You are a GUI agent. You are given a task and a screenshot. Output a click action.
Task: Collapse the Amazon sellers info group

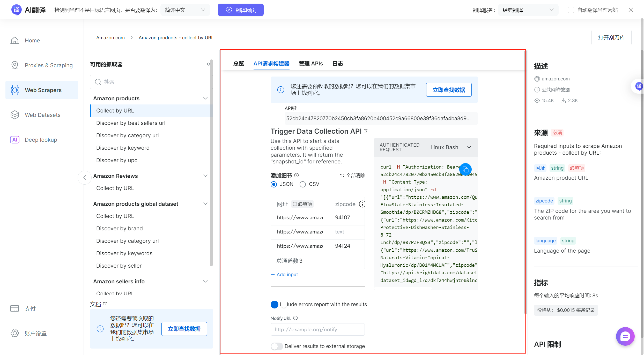pos(205,281)
